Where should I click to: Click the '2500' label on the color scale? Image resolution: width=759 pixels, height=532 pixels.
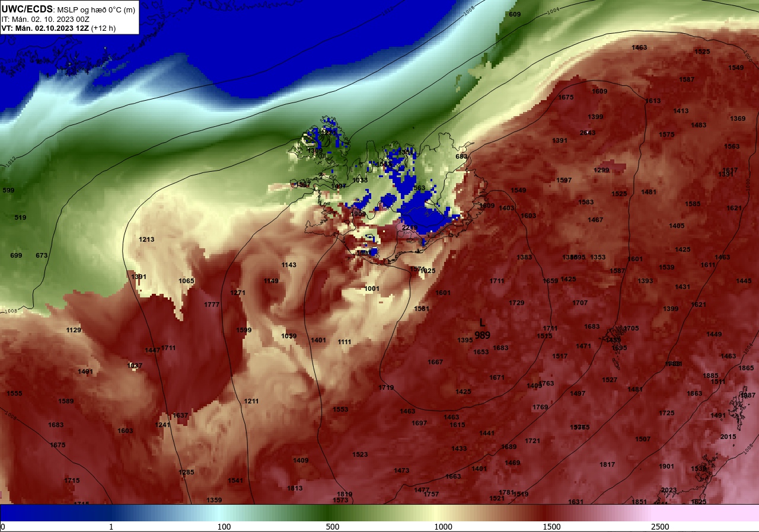coord(660,527)
